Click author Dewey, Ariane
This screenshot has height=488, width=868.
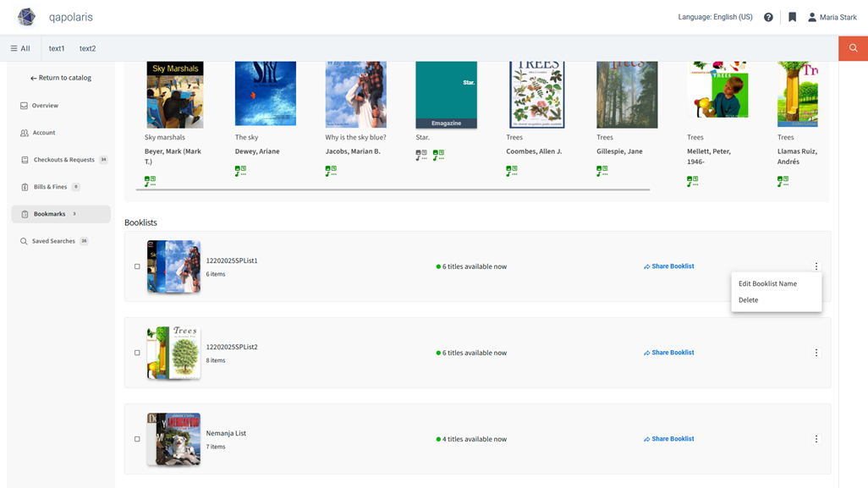coord(257,151)
